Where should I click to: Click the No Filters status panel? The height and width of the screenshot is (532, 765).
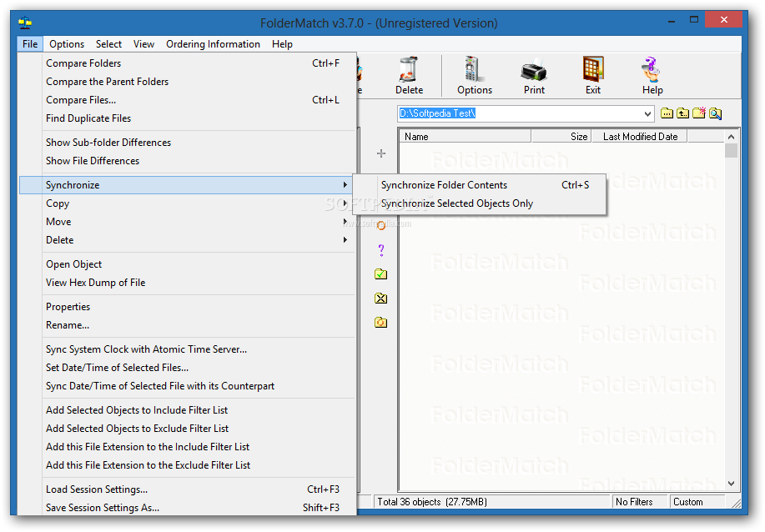[640, 502]
